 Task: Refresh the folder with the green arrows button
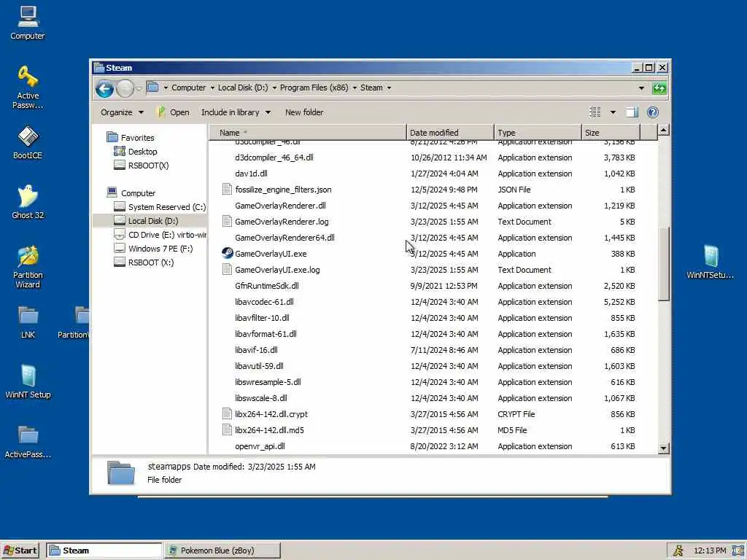659,88
